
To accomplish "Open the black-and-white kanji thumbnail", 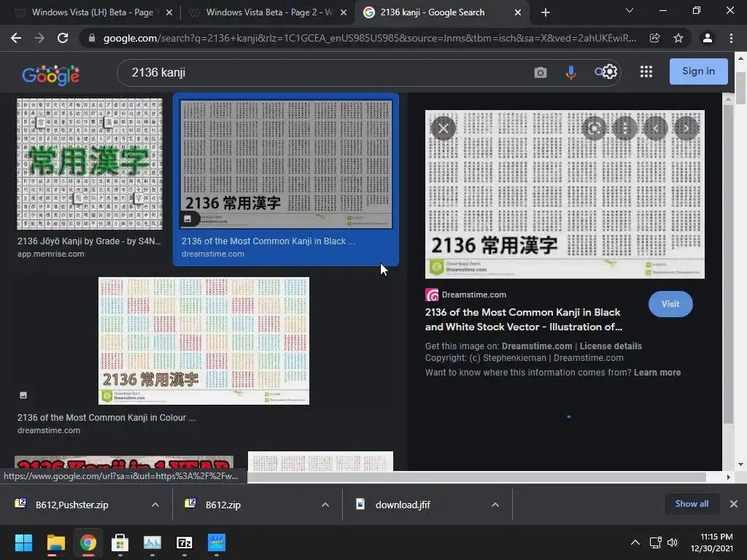I will (x=286, y=164).
